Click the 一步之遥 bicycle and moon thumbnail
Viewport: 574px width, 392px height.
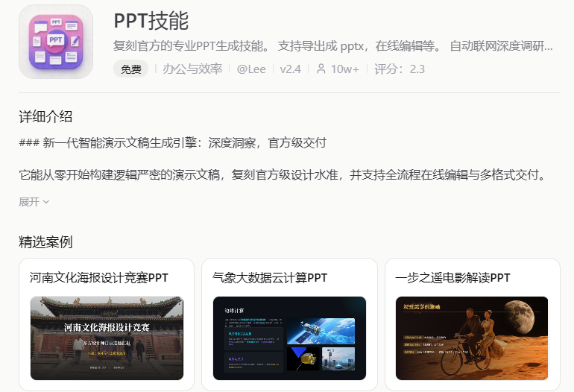click(472, 338)
